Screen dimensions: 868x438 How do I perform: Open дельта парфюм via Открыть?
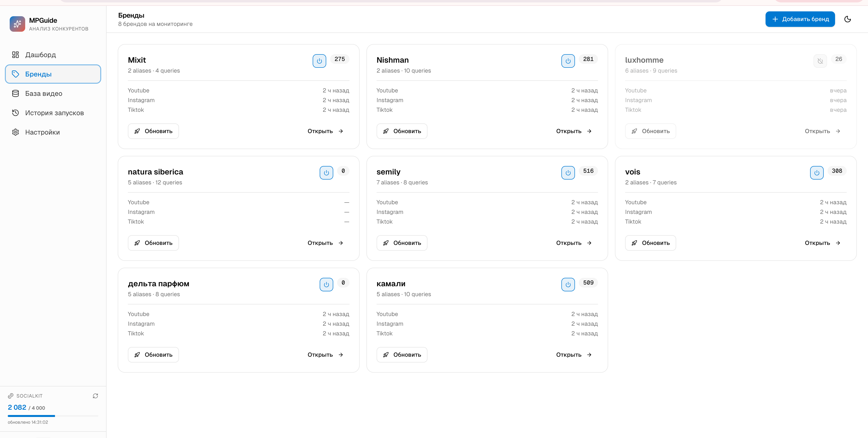[325, 355]
